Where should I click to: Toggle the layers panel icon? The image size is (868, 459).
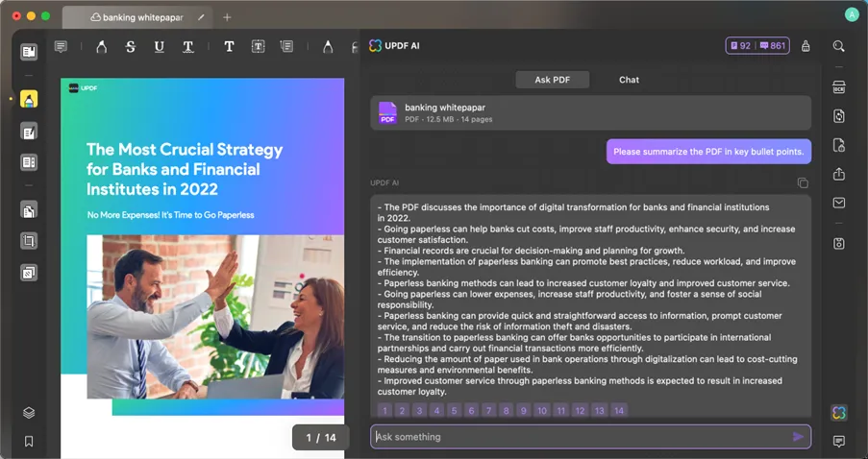[x=29, y=413]
